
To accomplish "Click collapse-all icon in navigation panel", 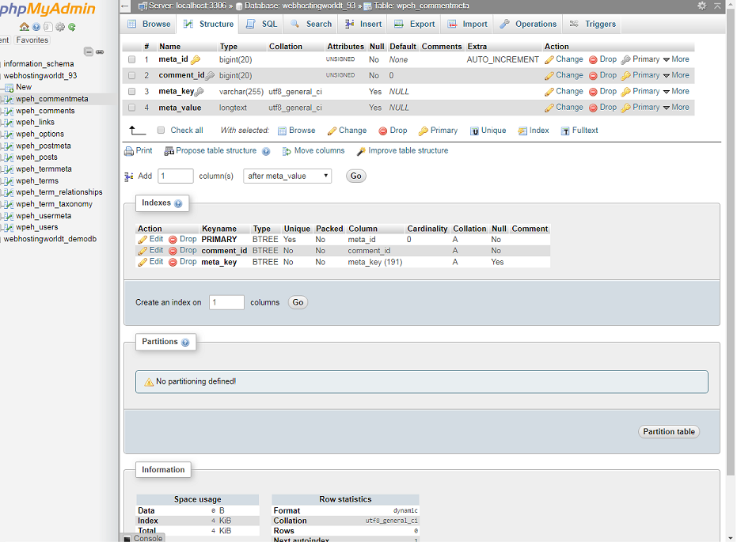I will (89, 51).
